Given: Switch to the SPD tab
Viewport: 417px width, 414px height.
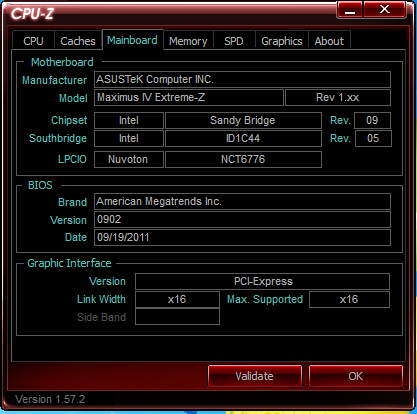Looking at the screenshot, I should (234, 41).
